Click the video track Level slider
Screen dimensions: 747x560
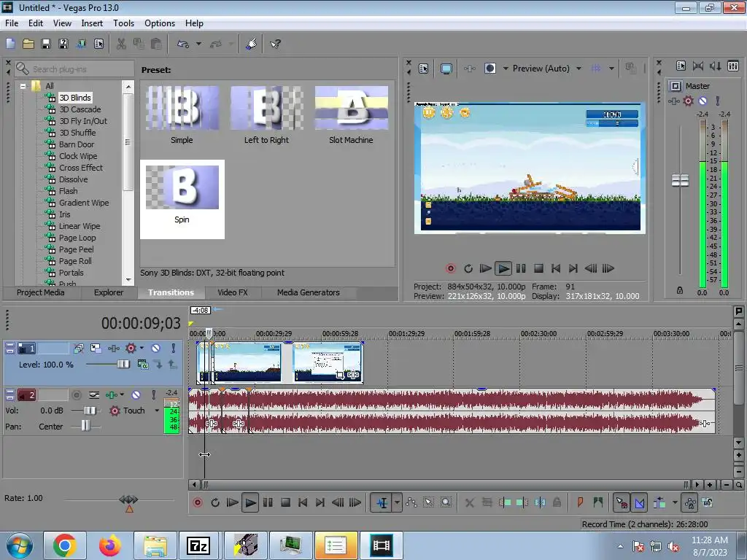(123, 365)
